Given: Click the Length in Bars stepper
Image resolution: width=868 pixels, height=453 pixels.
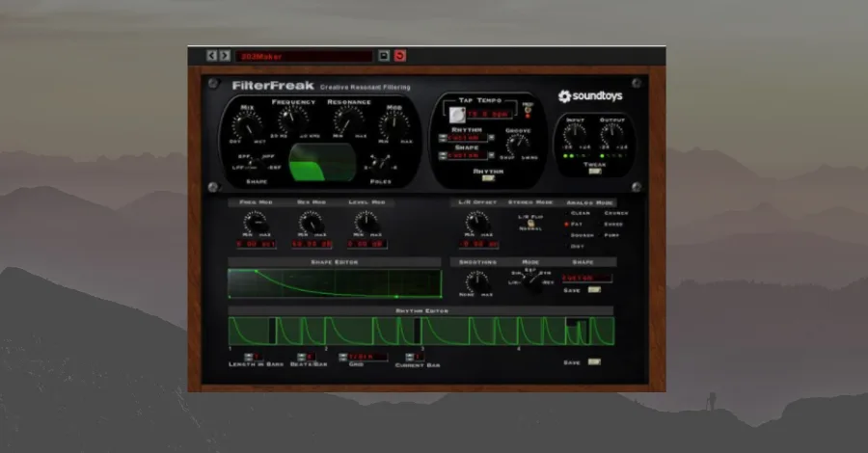Looking at the screenshot, I should click(x=249, y=357).
